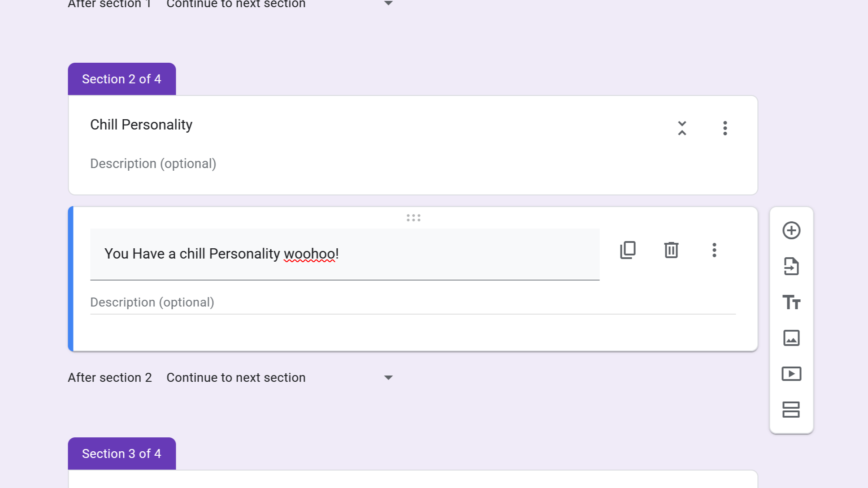Collapse the Chill Personality section
The width and height of the screenshot is (868, 488).
(682, 128)
